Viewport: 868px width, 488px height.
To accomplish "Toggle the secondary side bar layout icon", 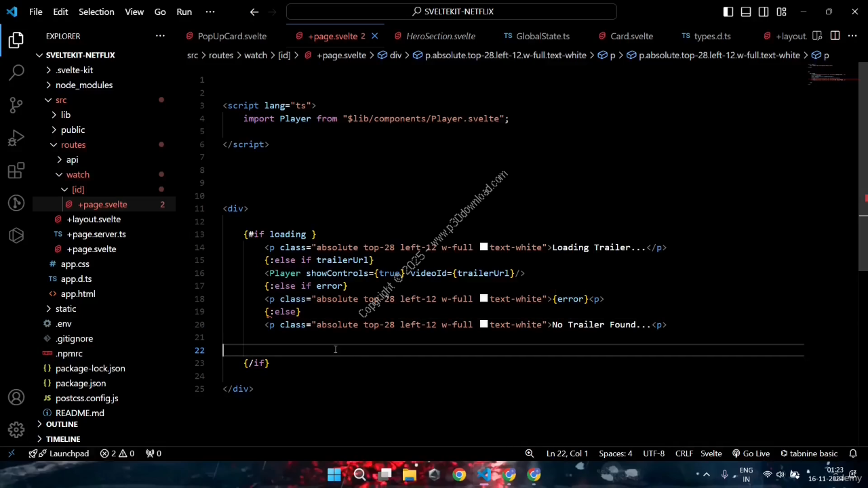I will coord(764,12).
